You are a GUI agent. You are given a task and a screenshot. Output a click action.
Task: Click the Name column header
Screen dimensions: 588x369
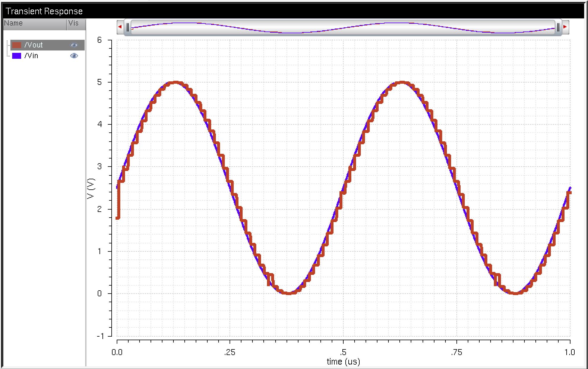point(35,24)
